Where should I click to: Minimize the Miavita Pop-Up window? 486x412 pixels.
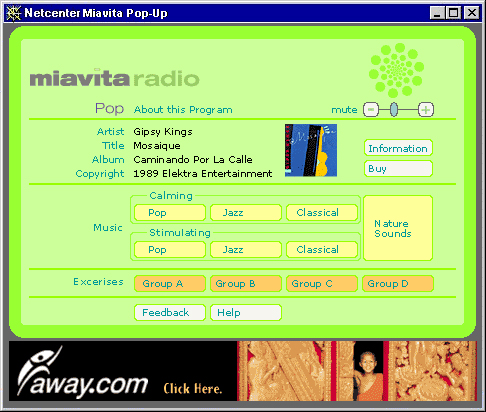click(x=437, y=13)
